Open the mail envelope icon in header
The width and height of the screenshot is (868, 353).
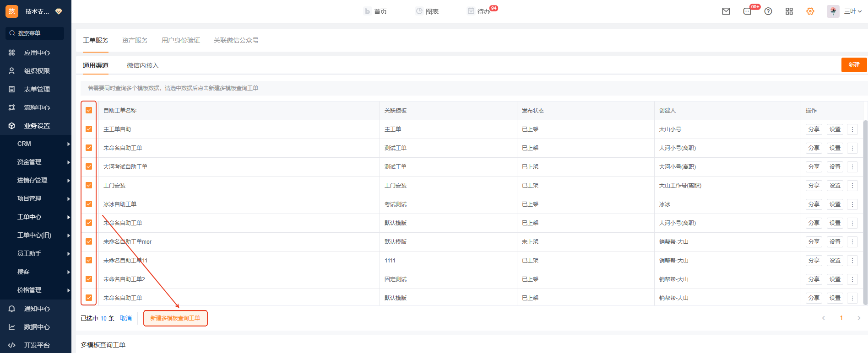point(726,11)
